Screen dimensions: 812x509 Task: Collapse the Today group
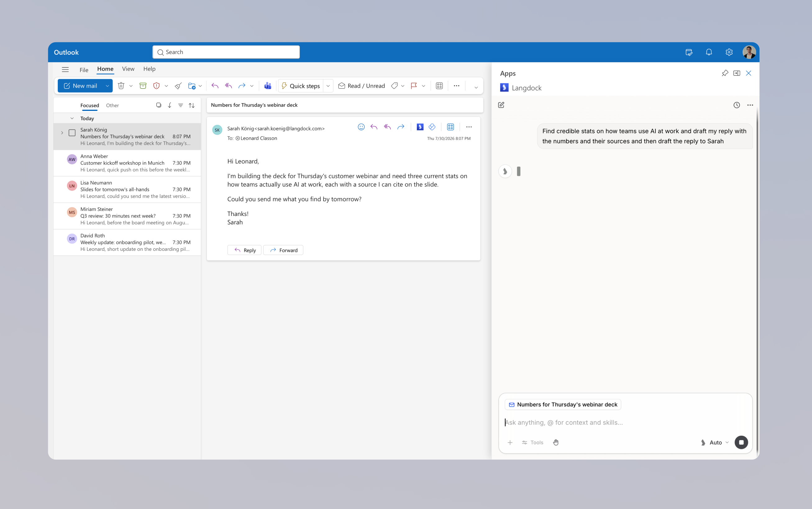click(x=72, y=118)
